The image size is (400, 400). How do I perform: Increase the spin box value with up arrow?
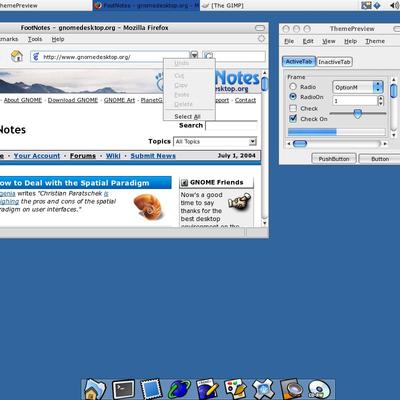pyautogui.click(x=381, y=98)
